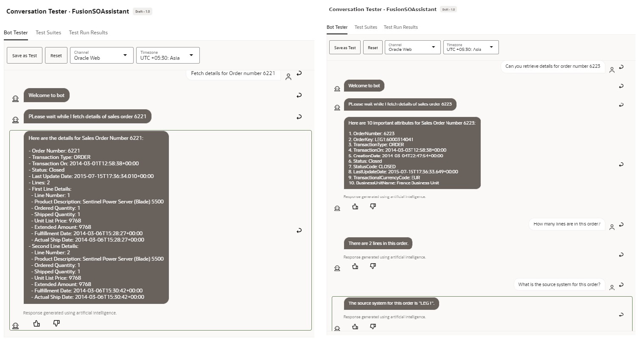Click thumbs down under 'LEG1' source system response

[373, 326]
